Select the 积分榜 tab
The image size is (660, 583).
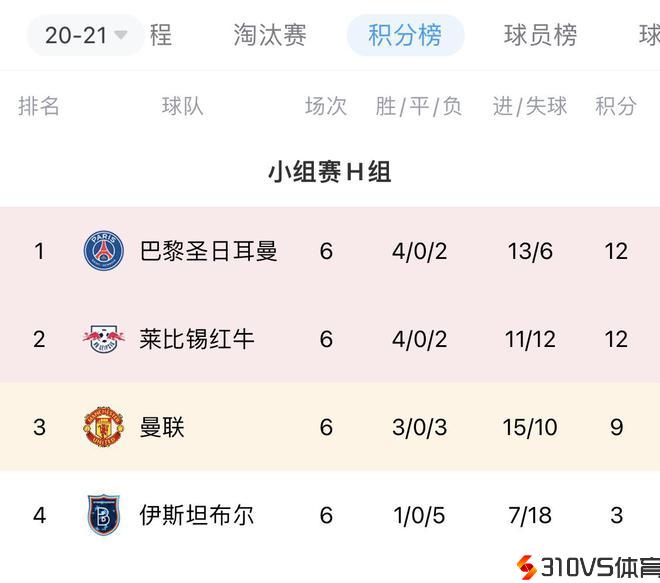[x=405, y=35]
